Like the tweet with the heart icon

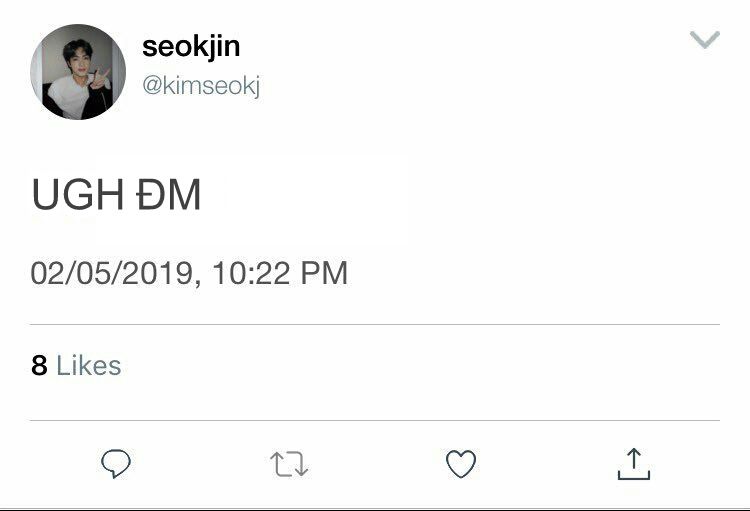(x=460, y=463)
